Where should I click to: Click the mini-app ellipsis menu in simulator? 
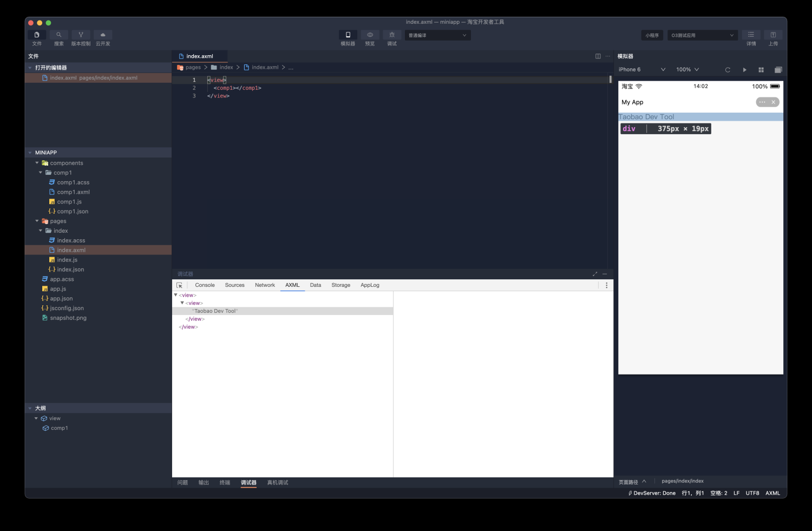(762, 102)
